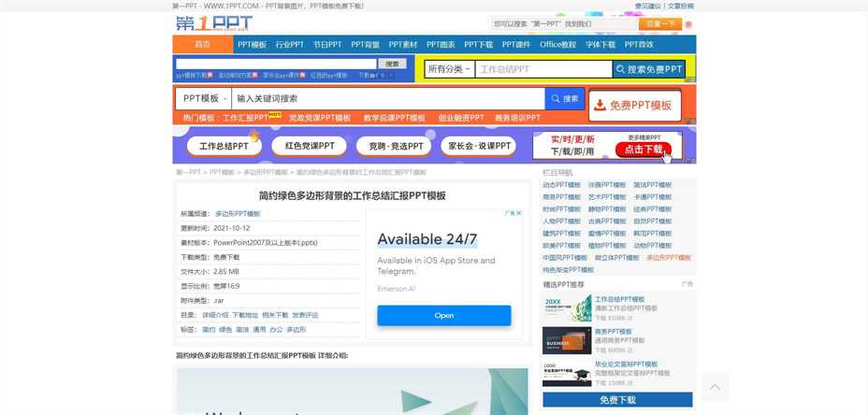Open the 动态PPT模板 category link
868x415 pixels.
561,185
